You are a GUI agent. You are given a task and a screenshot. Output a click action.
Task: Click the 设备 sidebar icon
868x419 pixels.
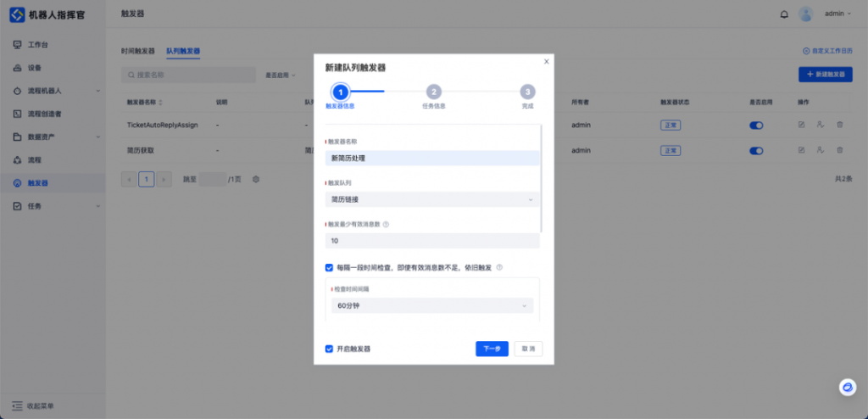coord(18,67)
